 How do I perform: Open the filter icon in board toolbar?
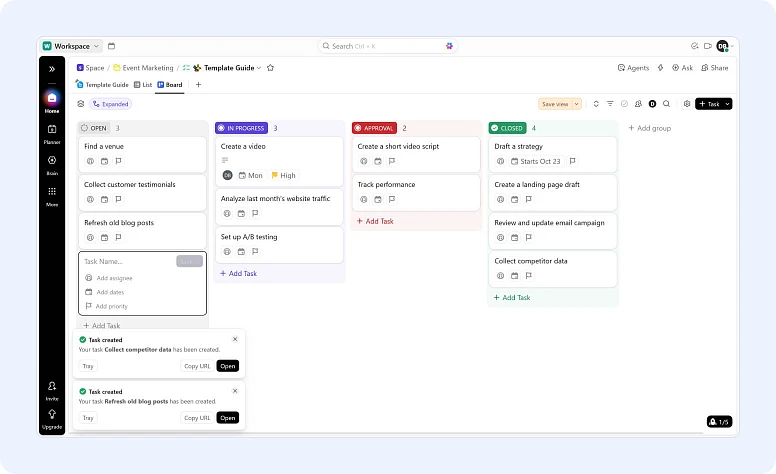coord(610,103)
